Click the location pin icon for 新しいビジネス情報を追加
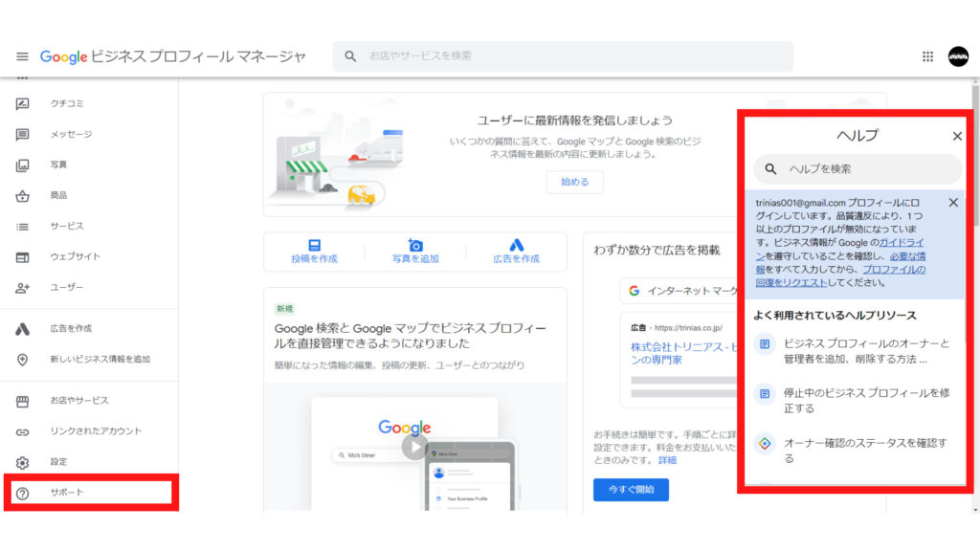Viewport: 980px width, 551px height. coord(23,360)
